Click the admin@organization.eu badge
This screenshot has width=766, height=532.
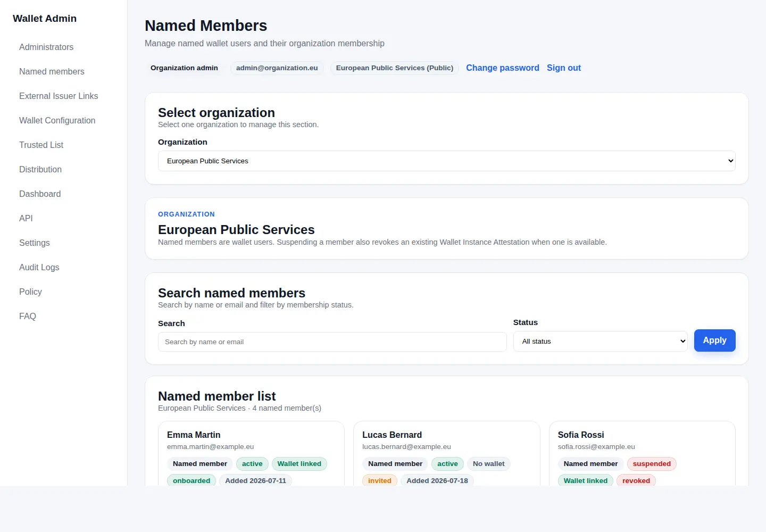[x=277, y=68]
